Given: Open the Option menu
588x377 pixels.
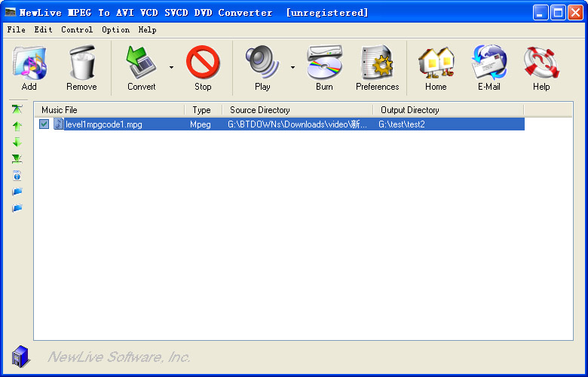Looking at the screenshot, I should [x=116, y=29].
